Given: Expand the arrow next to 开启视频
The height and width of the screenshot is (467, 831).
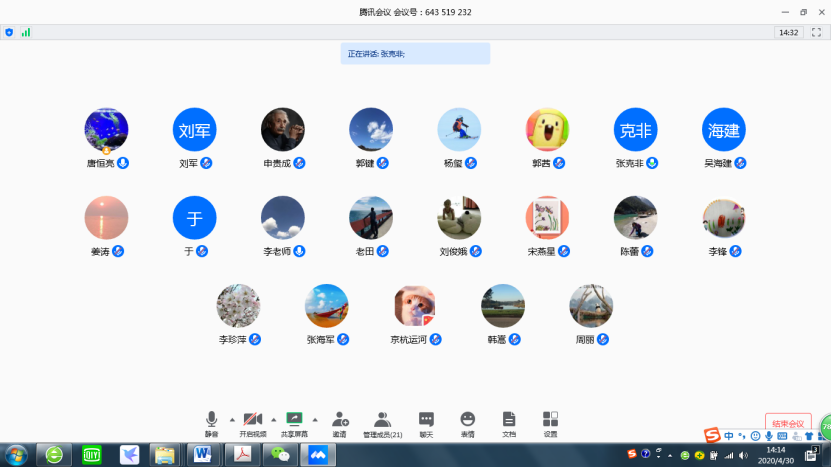Looking at the screenshot, I should pyautogui.click(x=273, y=419).
